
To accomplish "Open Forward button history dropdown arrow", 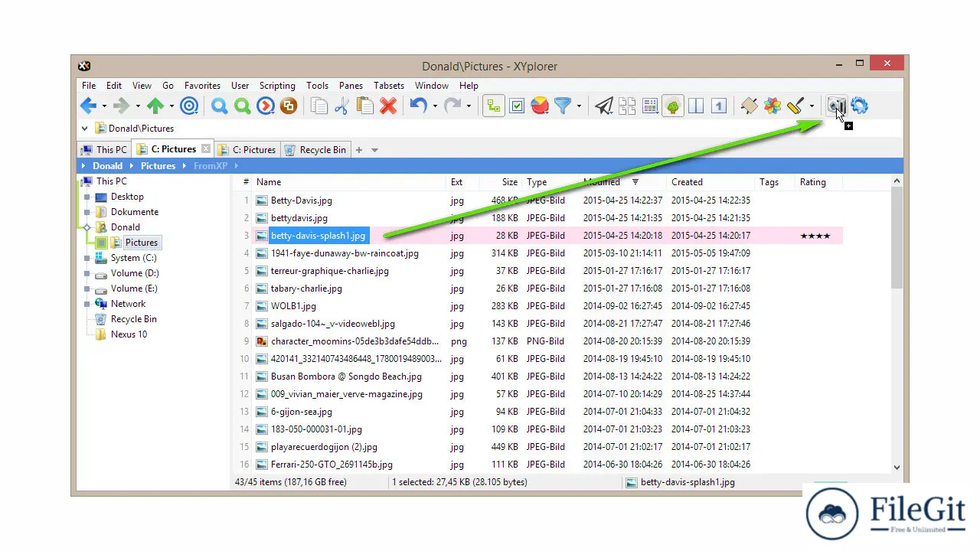I will click(137, 106).
